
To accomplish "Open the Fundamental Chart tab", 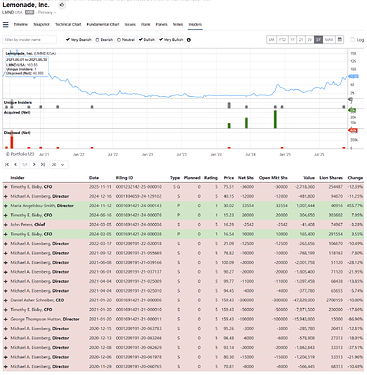I will click(x=103, y=24).
